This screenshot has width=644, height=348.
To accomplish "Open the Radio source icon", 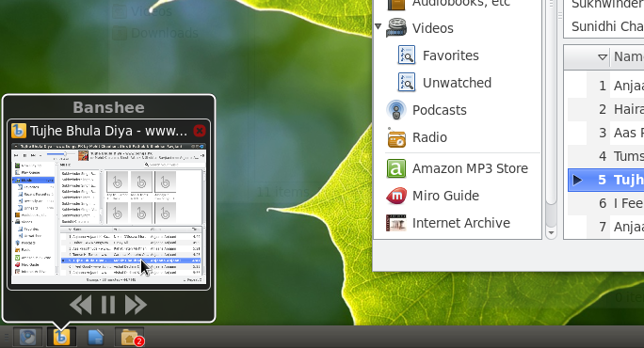I will pyautogui.click(x=396, y=137).
